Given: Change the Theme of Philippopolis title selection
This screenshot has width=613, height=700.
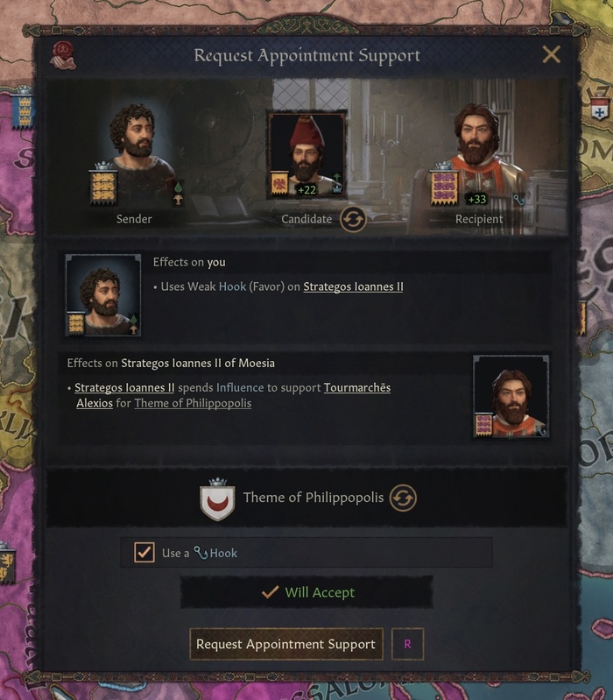Looking at the screenshot, I should coord(404,498).
